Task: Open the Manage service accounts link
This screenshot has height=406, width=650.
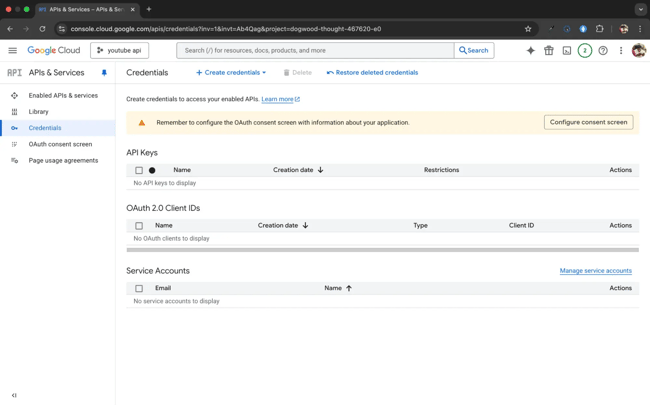Action: coord(595,271)
